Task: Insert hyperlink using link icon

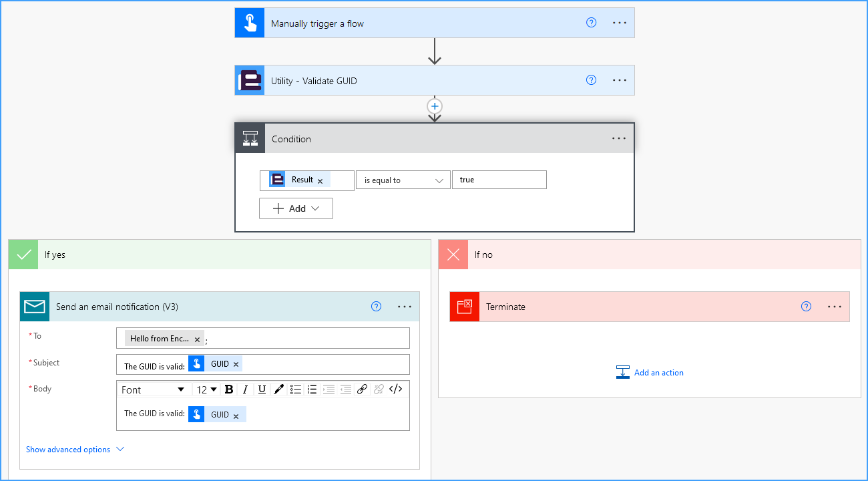Action: pos(362,389)
